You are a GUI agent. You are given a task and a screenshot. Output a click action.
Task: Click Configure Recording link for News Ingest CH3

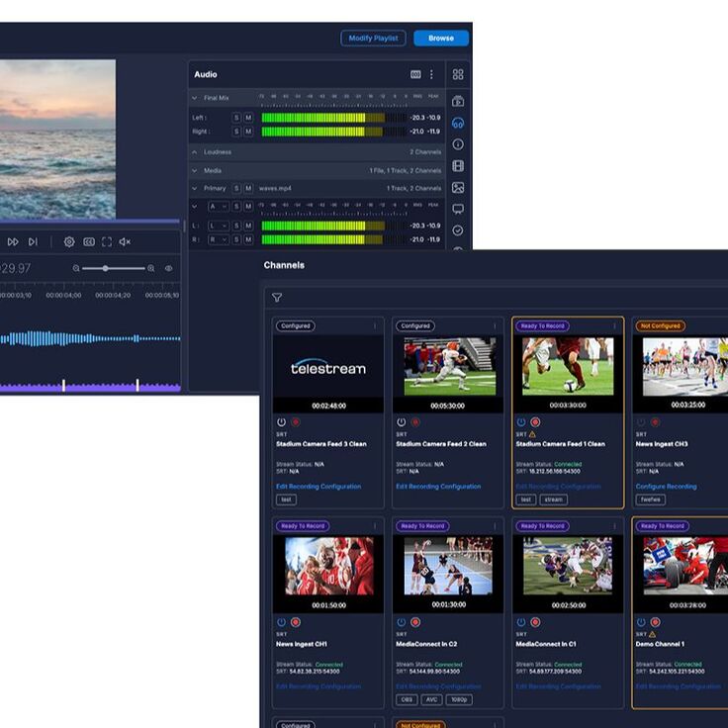[x=667, y=487]
